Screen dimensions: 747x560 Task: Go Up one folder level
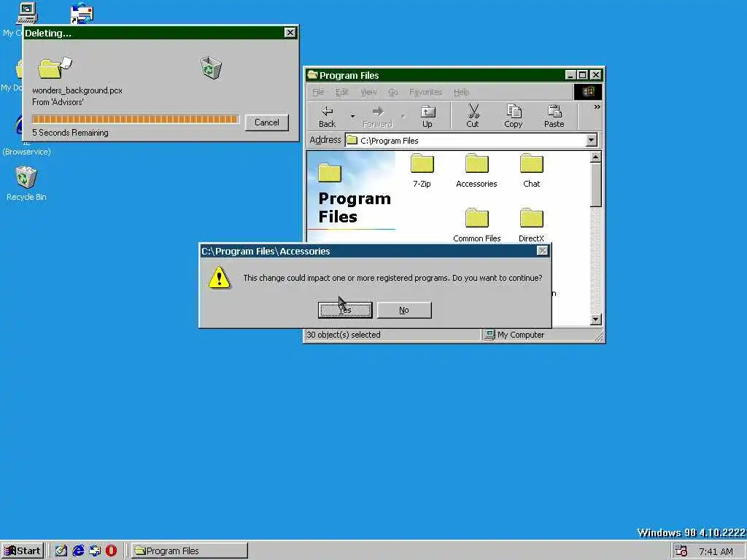(x=427, y=117)
